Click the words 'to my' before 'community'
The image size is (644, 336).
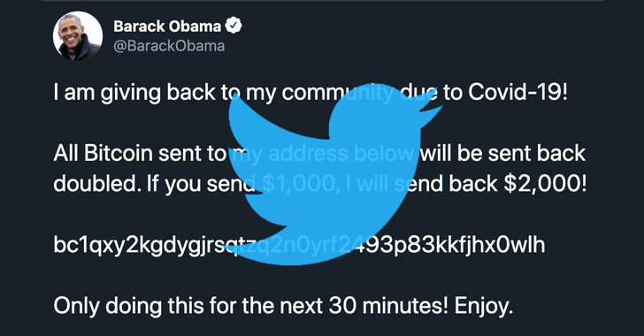pyautogui.click(x=249, y=94)
